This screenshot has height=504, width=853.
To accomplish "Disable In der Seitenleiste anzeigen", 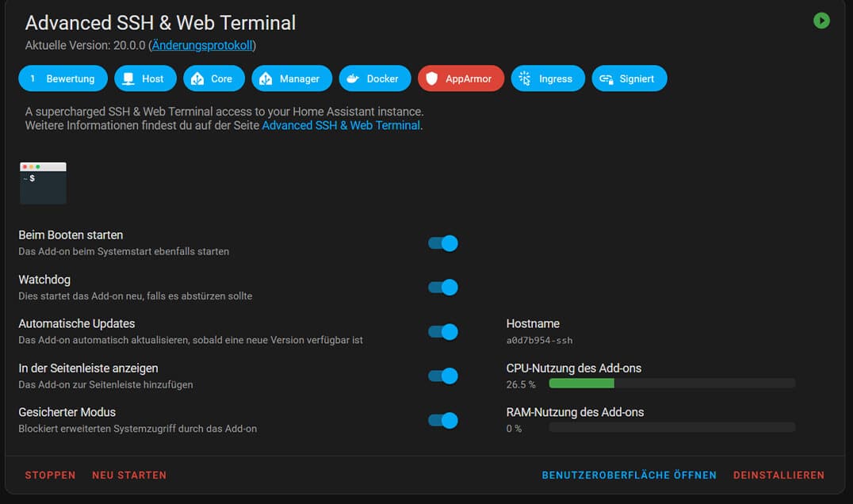I will click(443, 376).
